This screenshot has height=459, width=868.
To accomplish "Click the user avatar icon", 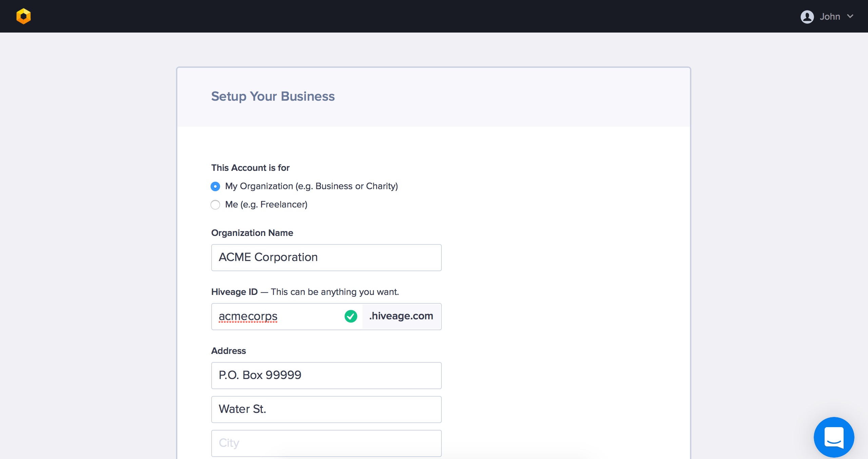I will [807, 17].
